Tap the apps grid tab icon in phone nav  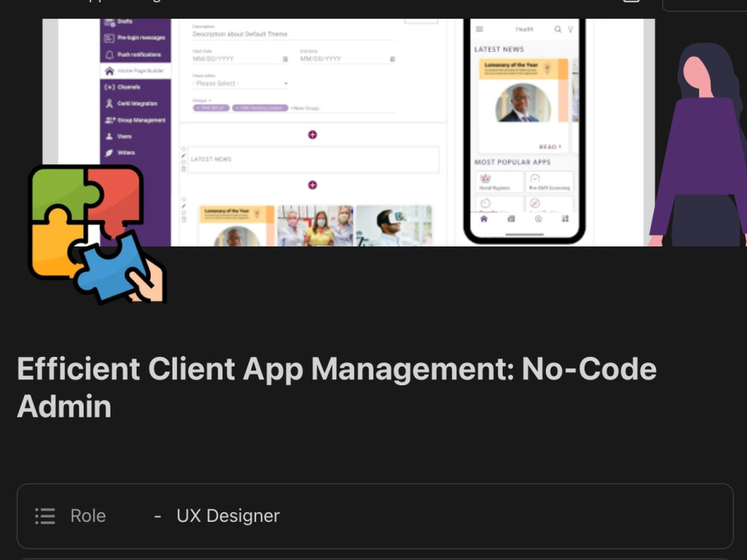[565, 219]
